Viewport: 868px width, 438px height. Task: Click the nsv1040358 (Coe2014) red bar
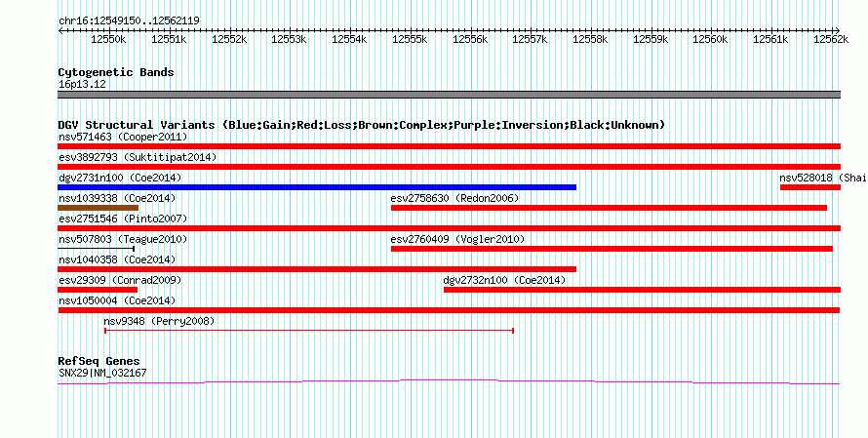point(317,269)
